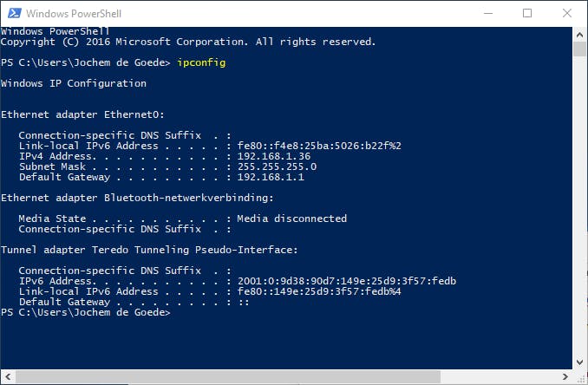Screen dimensions: 588x385
Task: Maximize the Windows PowerShell window
Action: [x=527, y=14]
